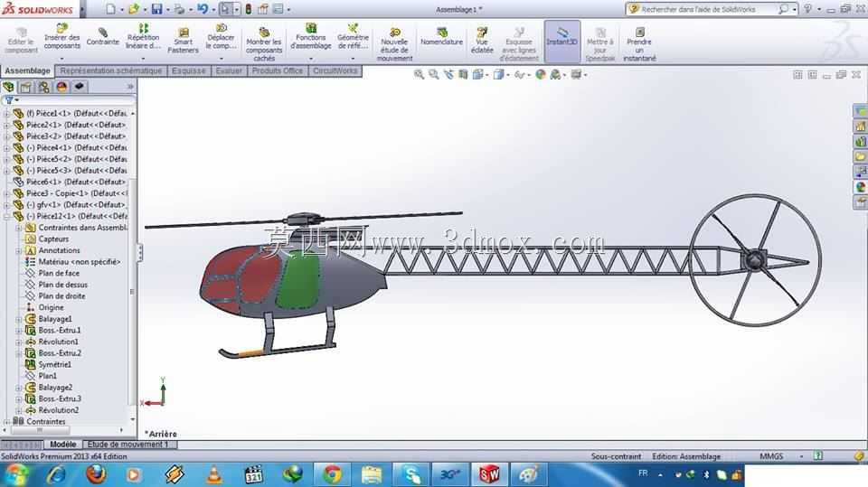The width and height of the screenshot is (868, 487).
Task: Select the Contrainte mate tool
Action: pos(103,37)
